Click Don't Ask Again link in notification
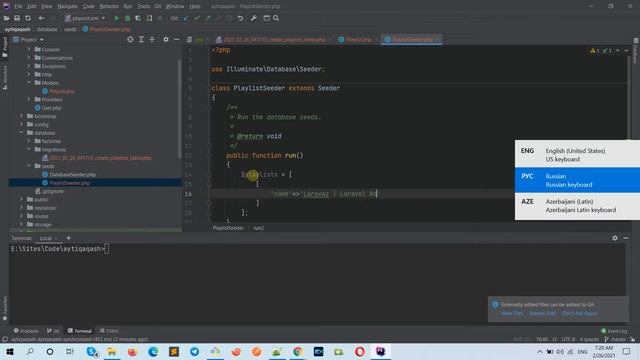This screenshot has width=640, height=360. click(579, 313)
